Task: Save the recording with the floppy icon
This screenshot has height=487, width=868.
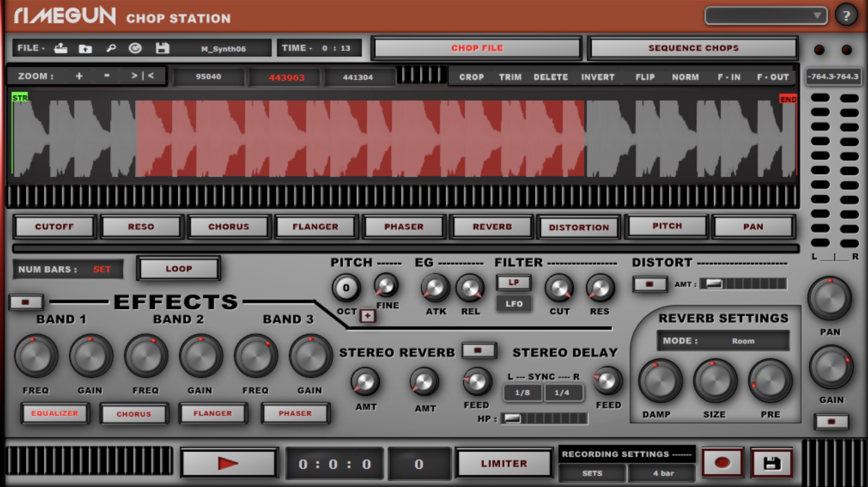Action: [x=771, y=463]
